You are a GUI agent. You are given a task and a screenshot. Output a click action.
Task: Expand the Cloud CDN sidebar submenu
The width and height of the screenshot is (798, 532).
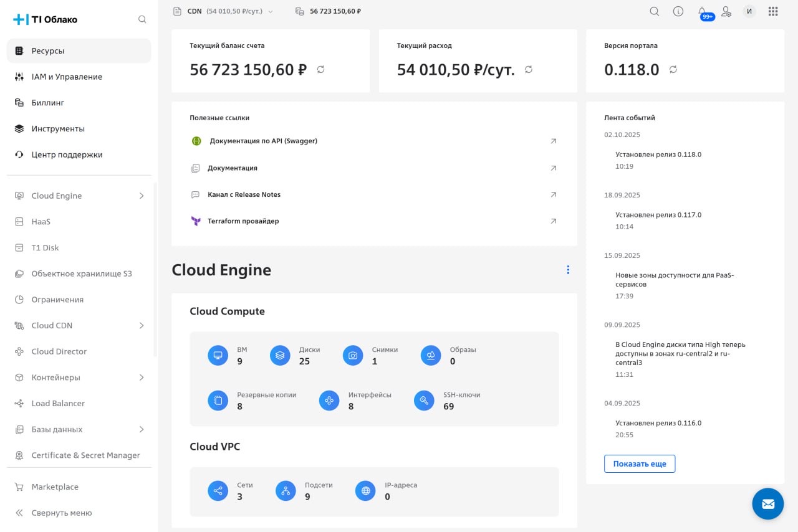pos(142,325)
